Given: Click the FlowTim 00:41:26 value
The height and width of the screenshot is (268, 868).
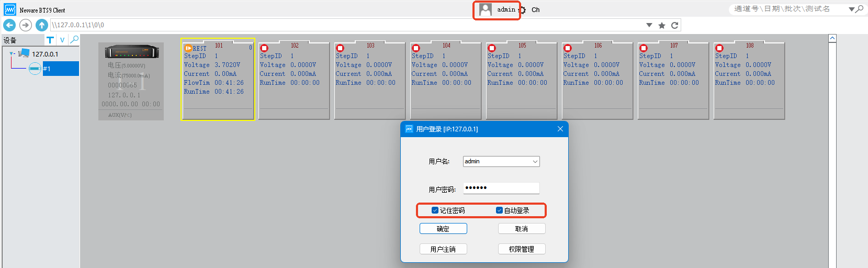Looking at the screenshot, I should tap(229, 83).
